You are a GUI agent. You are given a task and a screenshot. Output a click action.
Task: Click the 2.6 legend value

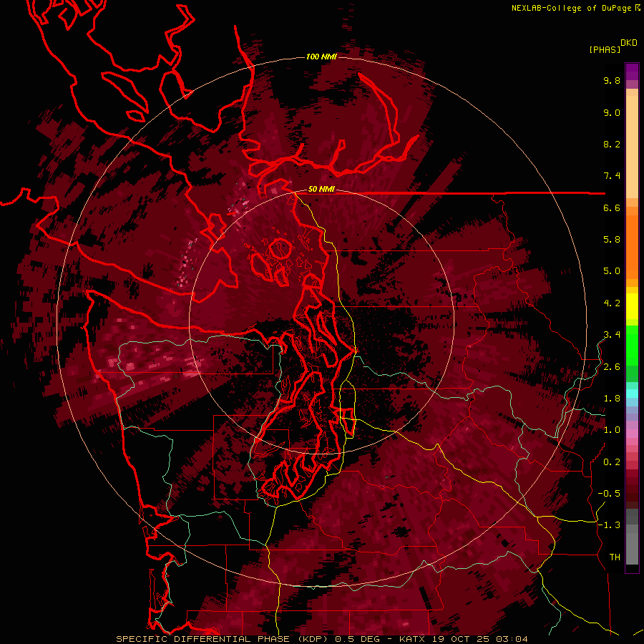[x=612, y=367]
